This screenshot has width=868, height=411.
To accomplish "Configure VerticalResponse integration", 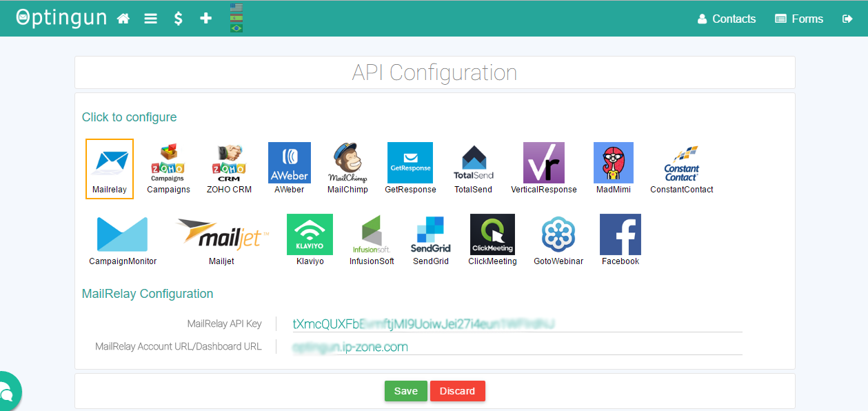I will tap(544, 169).
